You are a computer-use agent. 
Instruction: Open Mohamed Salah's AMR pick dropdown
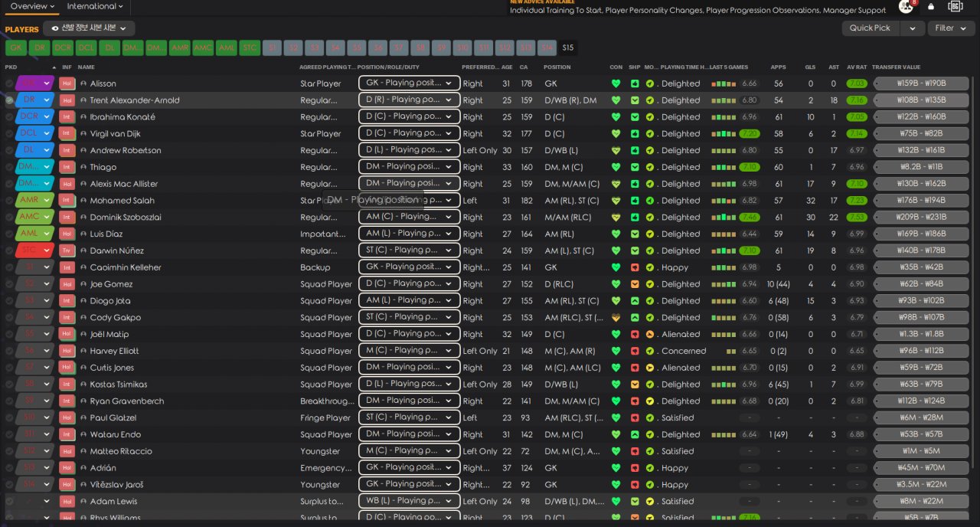(34, 201)
